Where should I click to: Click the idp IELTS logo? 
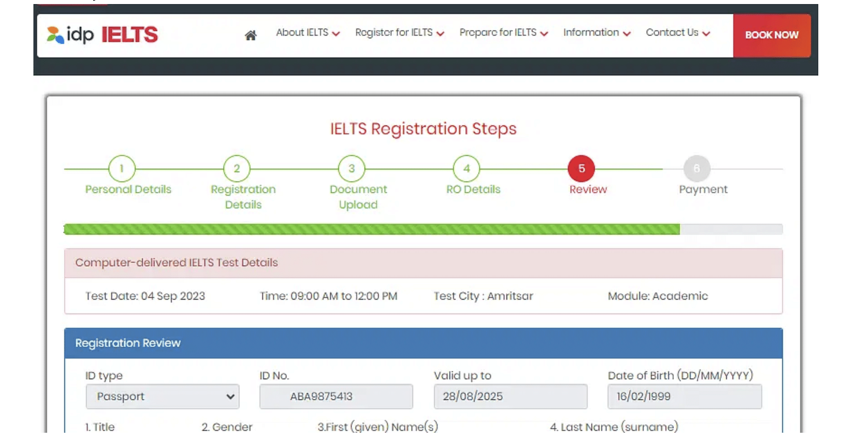[x=102, y=35]
